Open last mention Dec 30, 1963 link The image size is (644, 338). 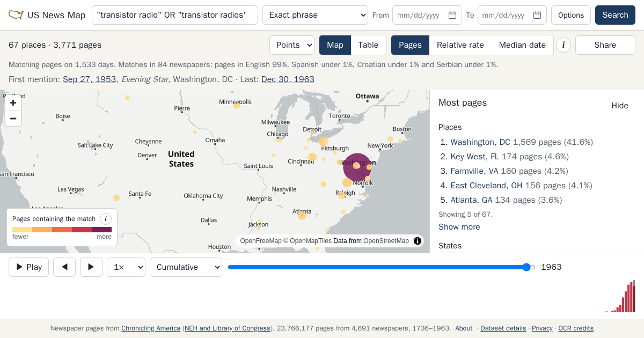pyautogui.click(x=288, y=79)
